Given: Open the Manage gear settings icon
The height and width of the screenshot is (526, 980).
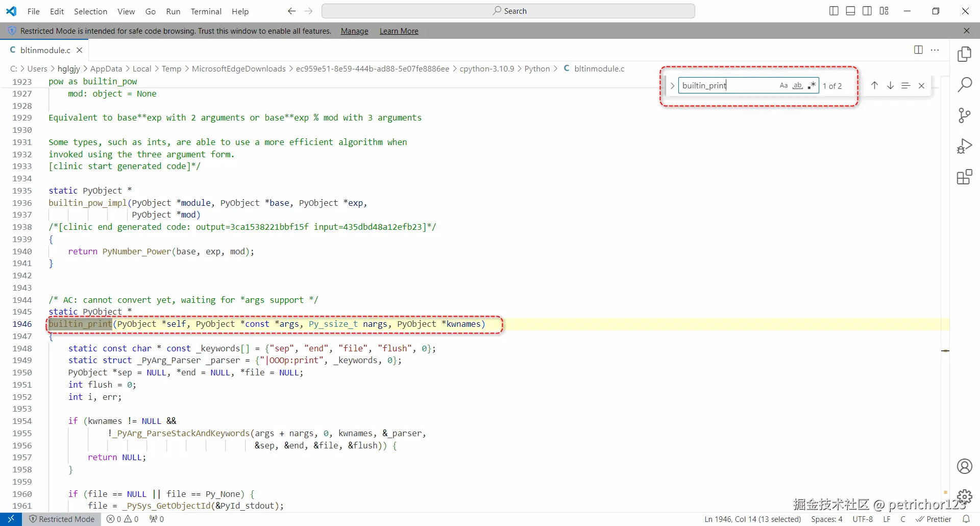Looking at the screenshot, I should click(964, 496).
